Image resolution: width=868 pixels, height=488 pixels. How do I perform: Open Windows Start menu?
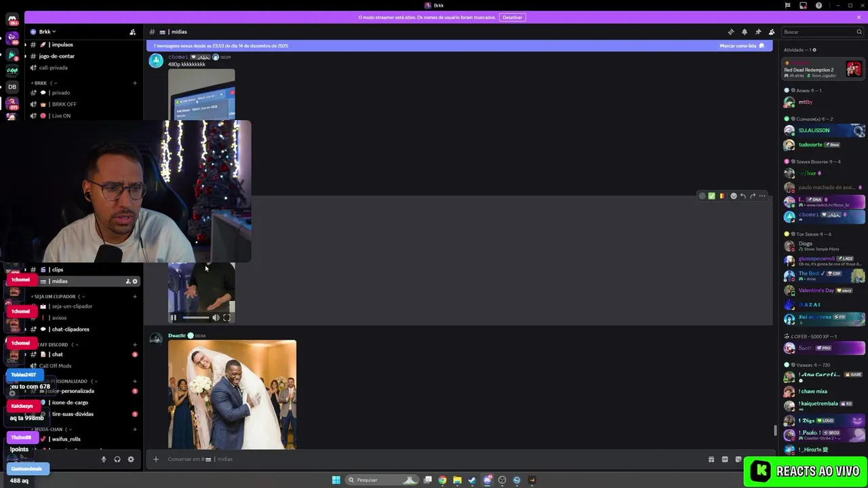(336, 480)
